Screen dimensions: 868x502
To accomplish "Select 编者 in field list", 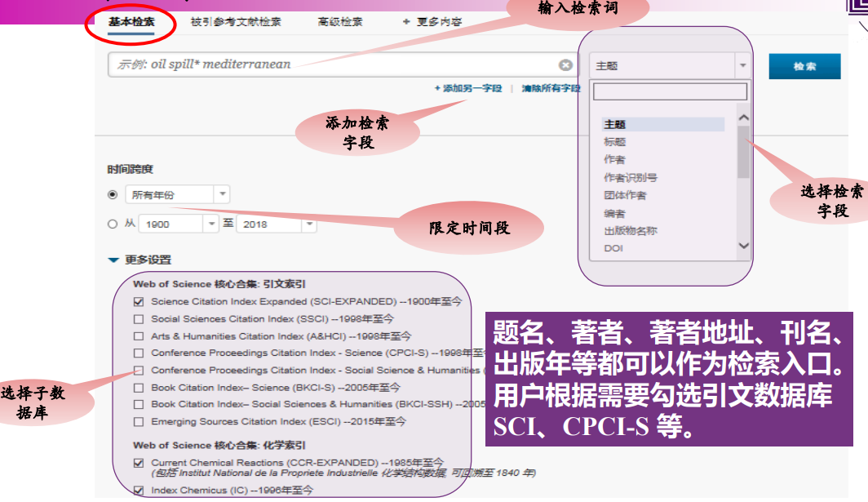I will [614, 213].
